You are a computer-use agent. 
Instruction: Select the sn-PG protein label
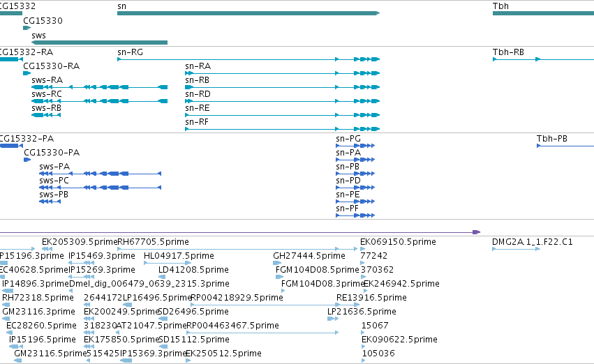348,139
